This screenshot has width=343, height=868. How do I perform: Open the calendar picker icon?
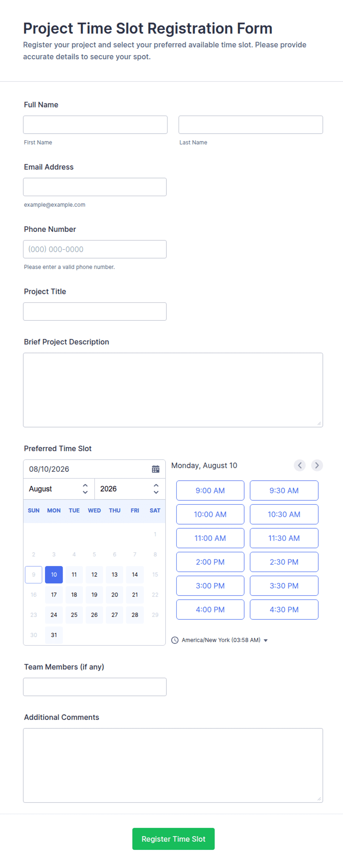(x=156, y=469)
